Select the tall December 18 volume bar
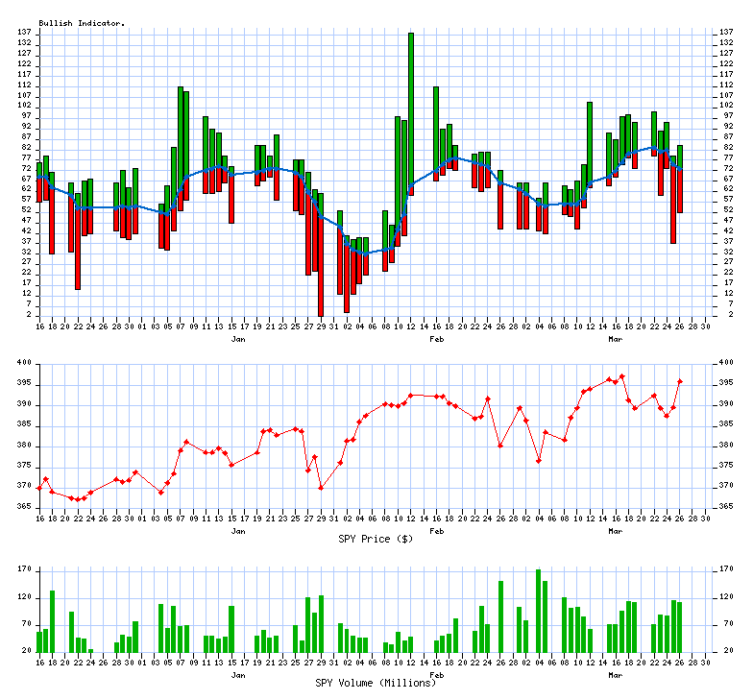This screenshot has height=700, width=753. [52, 621]
